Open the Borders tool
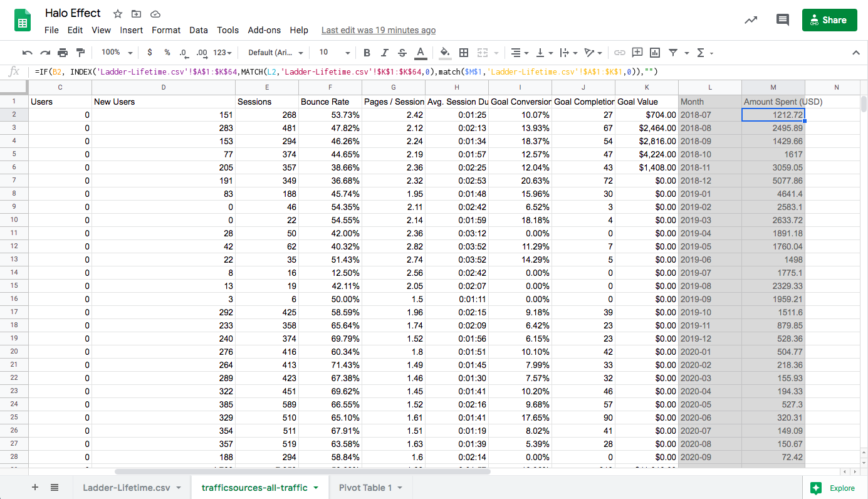 [x=464, y=53]
